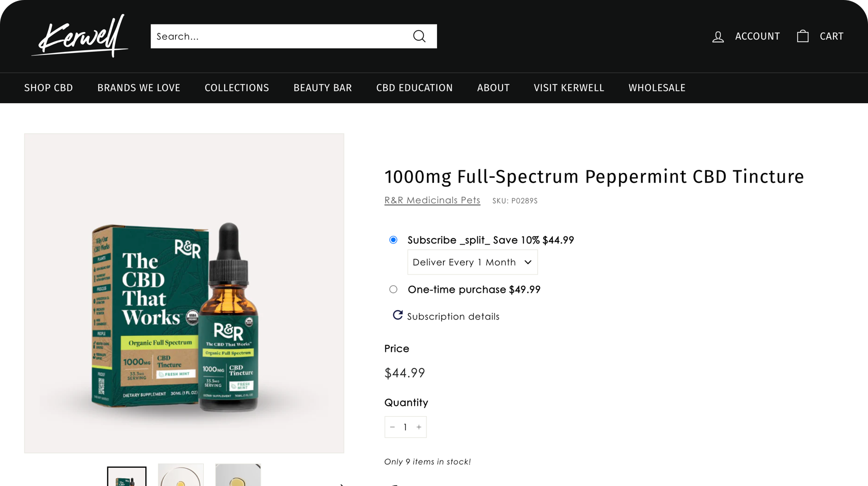Open the Wholesale page link
Viewport: 868px width, 486px height.
[x=657, y=88]
